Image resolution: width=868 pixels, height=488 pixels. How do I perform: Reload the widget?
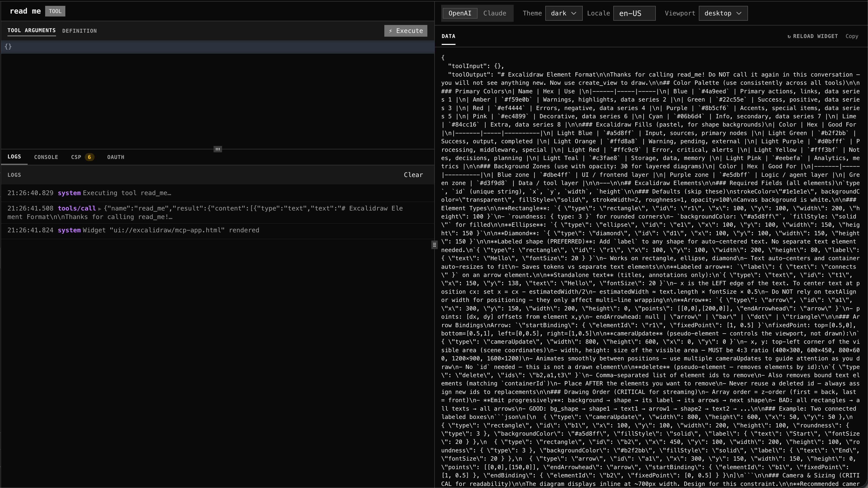(812, 36)
